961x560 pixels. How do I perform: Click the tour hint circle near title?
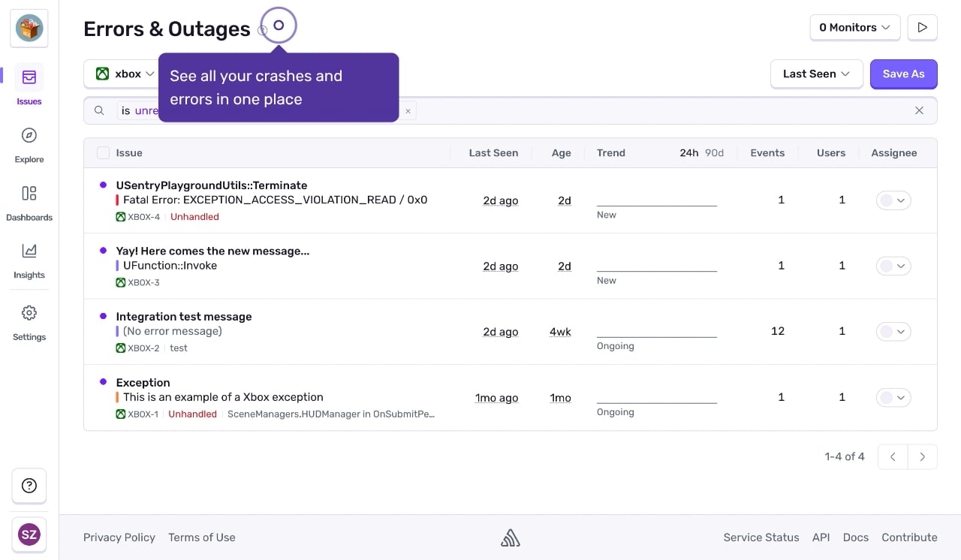pyautogui.click(x=279, y=26)
